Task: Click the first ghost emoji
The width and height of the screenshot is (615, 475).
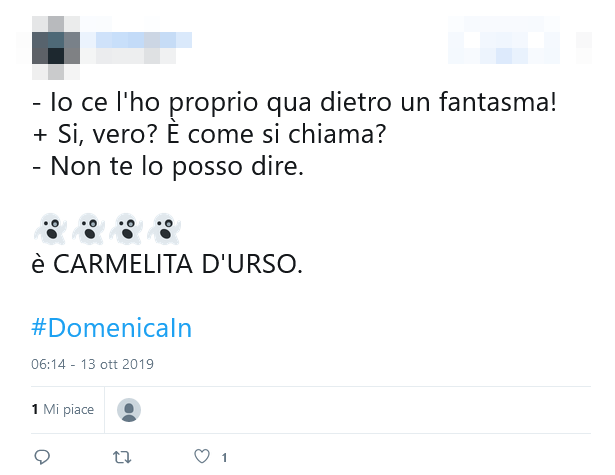Action: tap(51, 229)
